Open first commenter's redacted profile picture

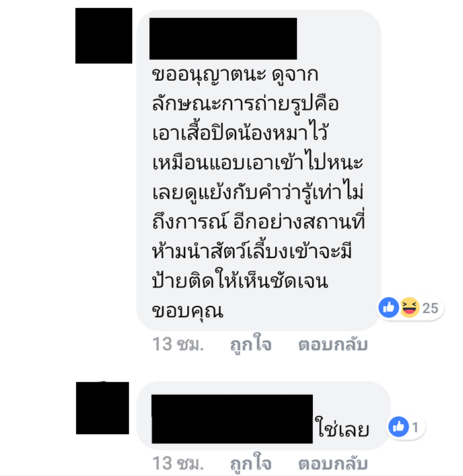(104, 36)
